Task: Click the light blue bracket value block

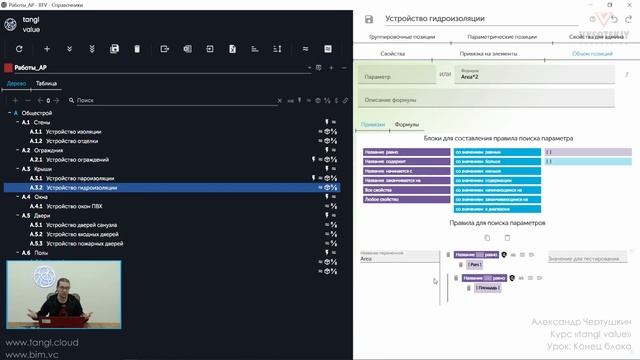Action: (588, 162)
